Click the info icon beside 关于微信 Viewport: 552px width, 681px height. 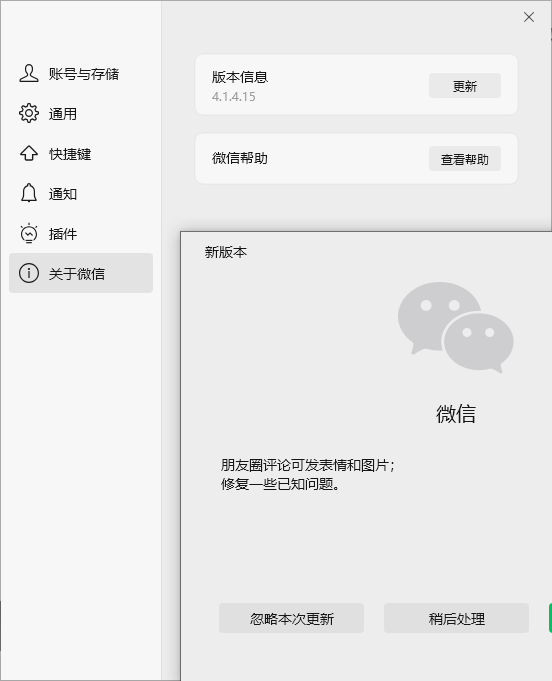(29, 273)
